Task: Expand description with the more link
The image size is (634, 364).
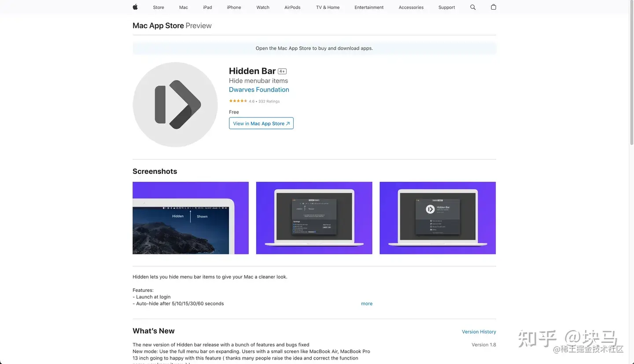Action: click(x=367, y=304)
